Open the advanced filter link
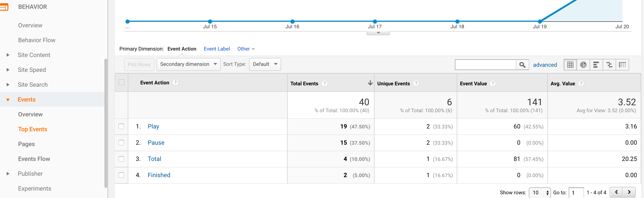Screen dimensions: 644x198 [545, 65]
